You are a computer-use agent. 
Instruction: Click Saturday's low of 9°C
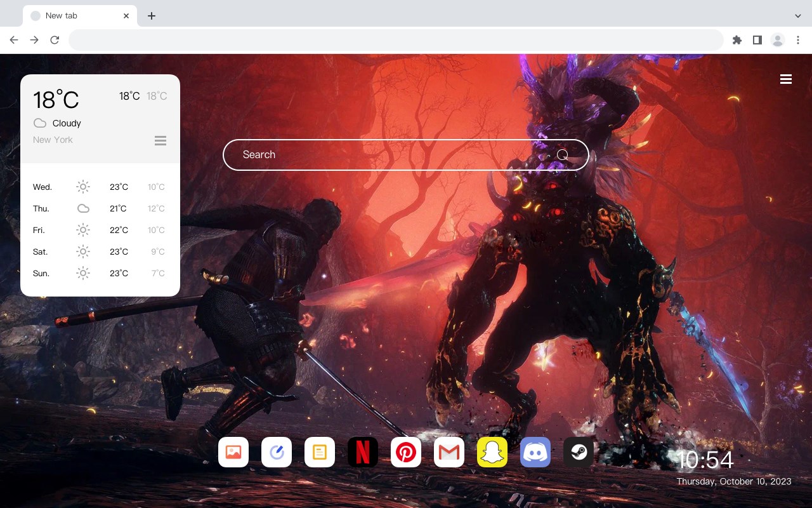pyautogui.click(x=158, y=251)
